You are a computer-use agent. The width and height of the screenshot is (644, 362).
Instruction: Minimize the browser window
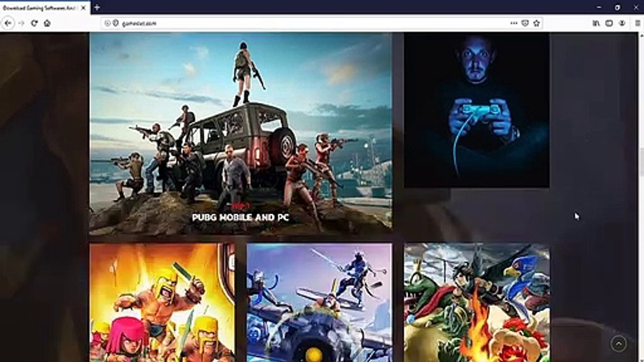click(599, 8)
